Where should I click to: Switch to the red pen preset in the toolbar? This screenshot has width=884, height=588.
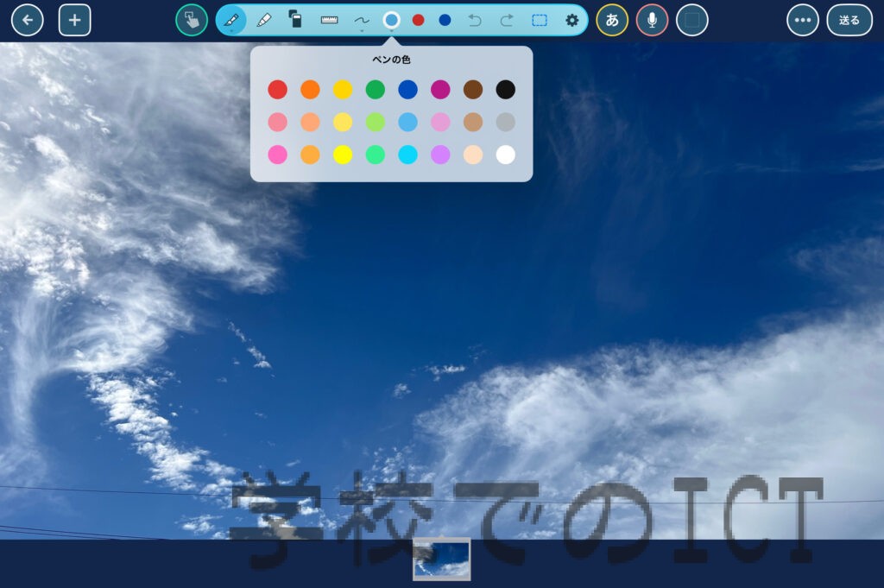(x=419, y=20)
